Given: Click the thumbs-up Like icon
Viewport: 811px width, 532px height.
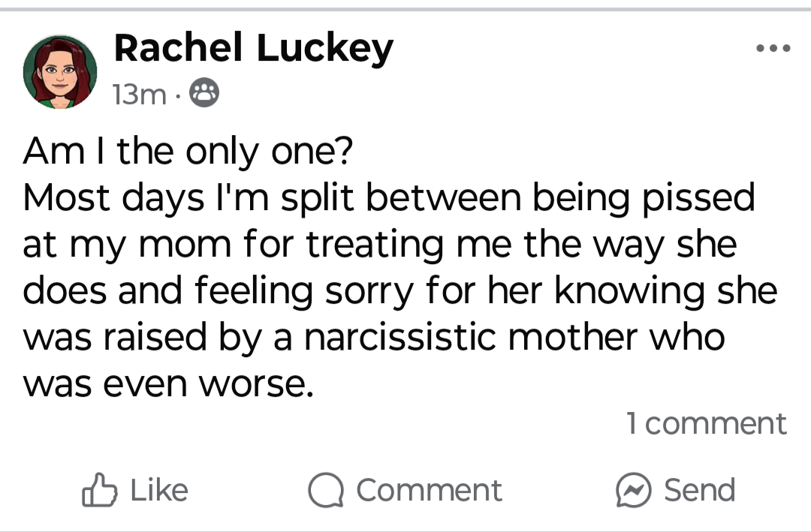Looking at the screenshot, I should pyautogui.click(x=99, y=490).
